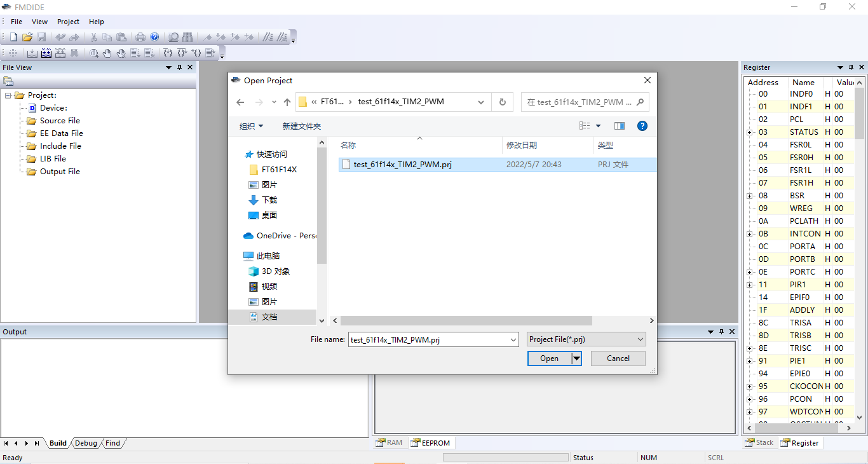Click the Refresh button in Open Project dialog

503,102
